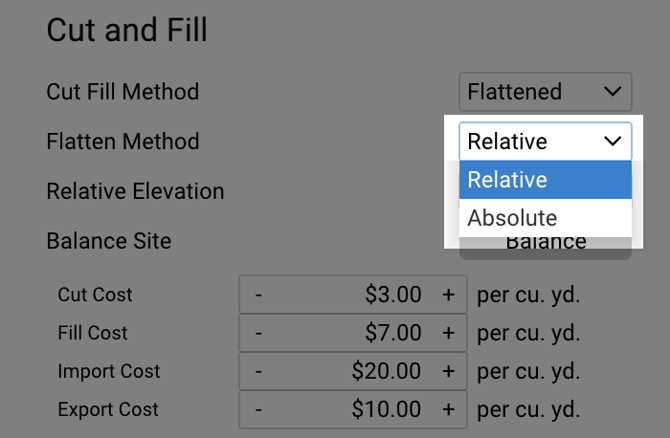670x438 pixels.
Task: Click the Export Cost label
Action: pos(108,409)
